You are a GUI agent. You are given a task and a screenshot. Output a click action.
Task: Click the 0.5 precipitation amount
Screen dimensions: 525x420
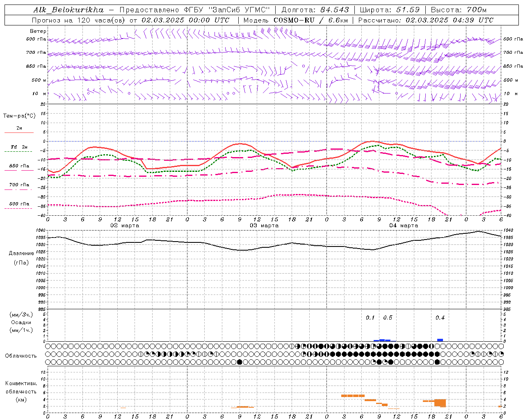click(388, 317)
